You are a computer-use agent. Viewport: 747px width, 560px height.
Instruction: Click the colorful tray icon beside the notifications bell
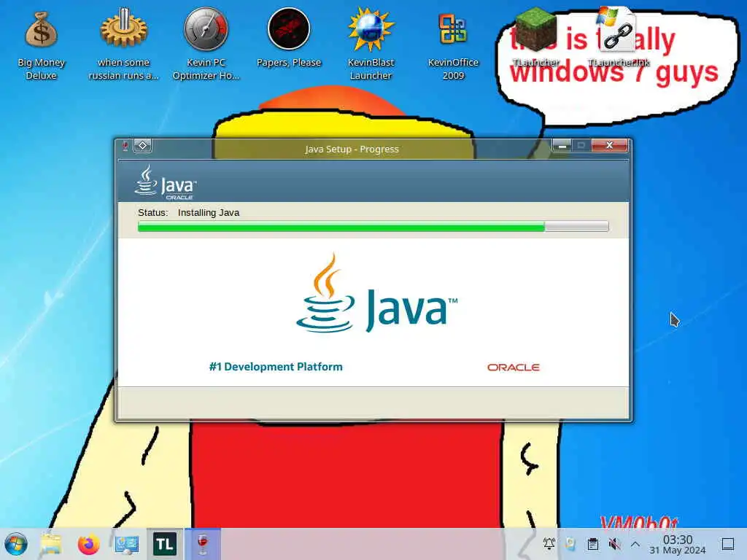[x=570, y=544]
